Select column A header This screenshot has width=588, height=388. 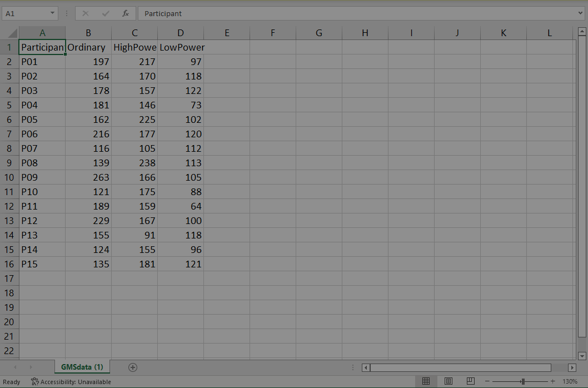[x=42, y=33]
